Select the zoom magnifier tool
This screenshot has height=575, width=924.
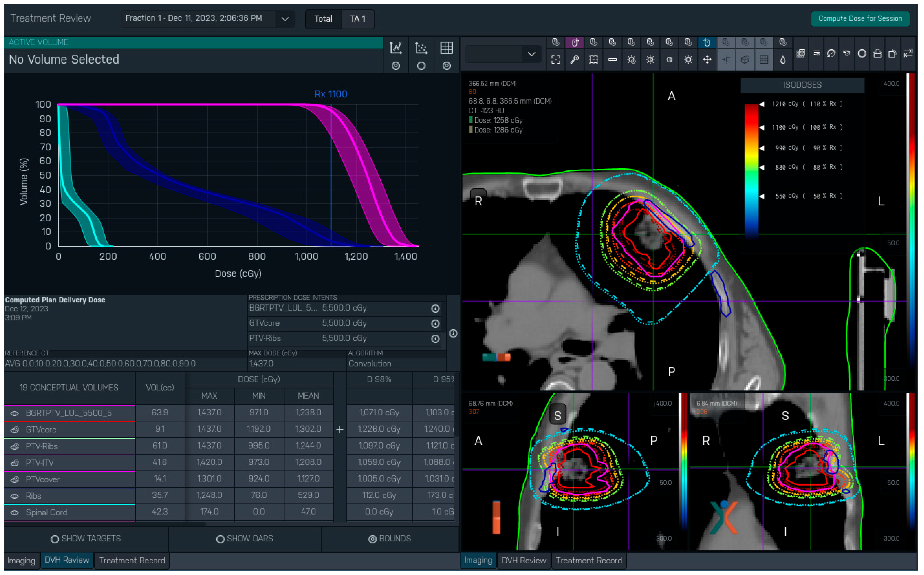click(x=574, y=60)
